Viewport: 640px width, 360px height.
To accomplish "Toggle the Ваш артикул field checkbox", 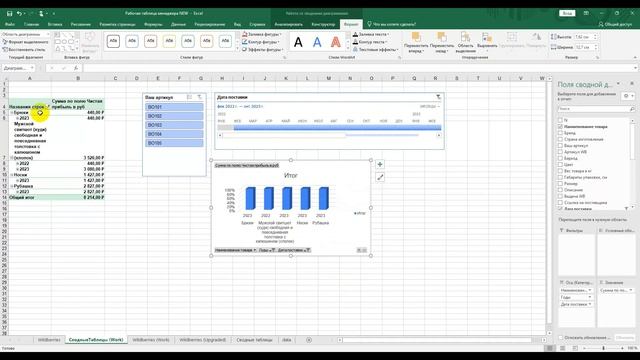I will tap(560, 145).
